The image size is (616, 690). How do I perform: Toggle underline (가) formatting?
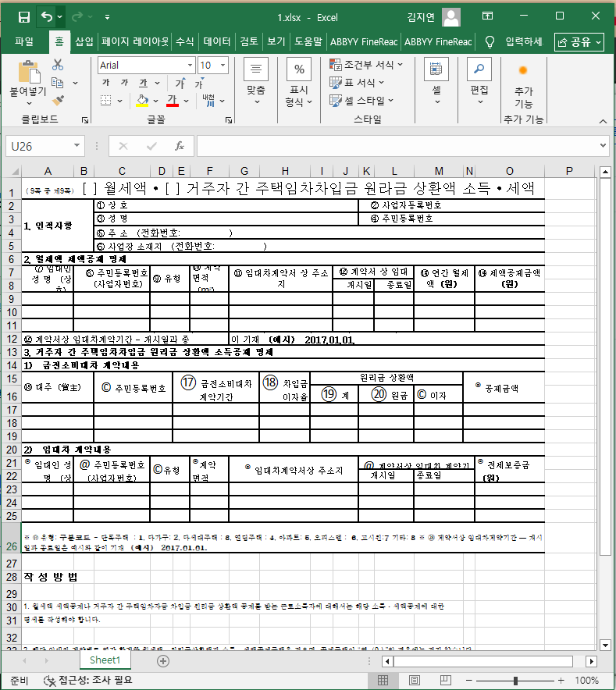point(144,82)
